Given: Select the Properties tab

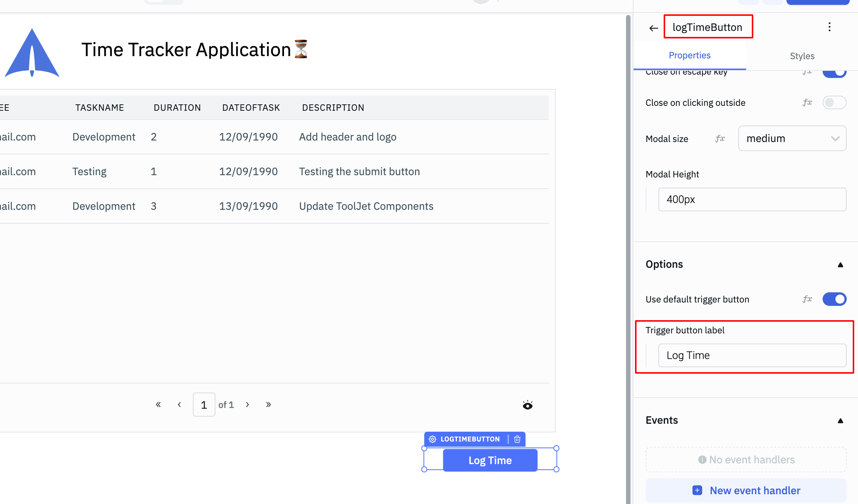Looking at the screenshot, I should pos(689,56).
